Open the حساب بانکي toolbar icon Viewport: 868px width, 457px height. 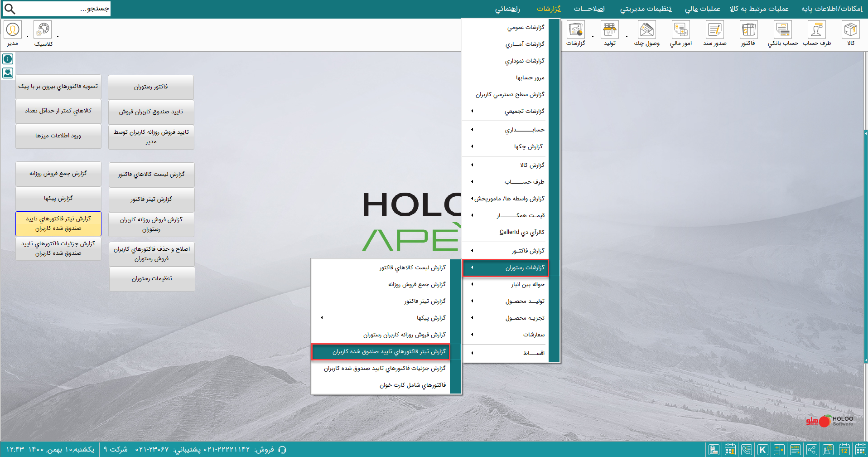(782, 30)
